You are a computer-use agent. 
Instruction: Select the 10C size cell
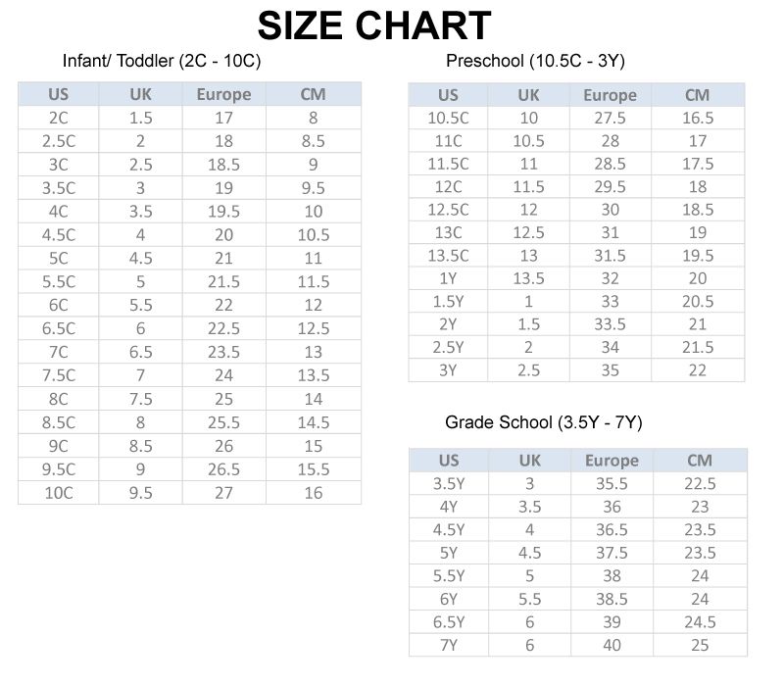click(x=59, y=493)
